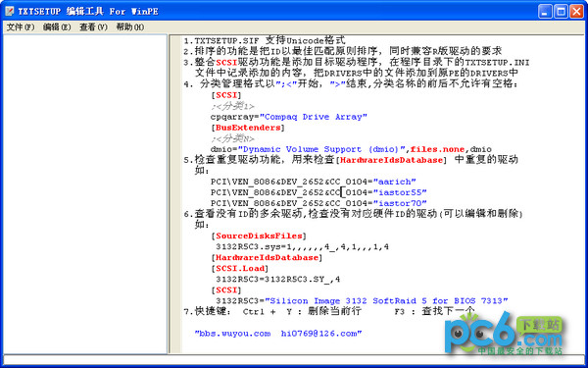Open the 查看(V) menu
Viewport: 588px width, 368px height.
click(93, 27)
